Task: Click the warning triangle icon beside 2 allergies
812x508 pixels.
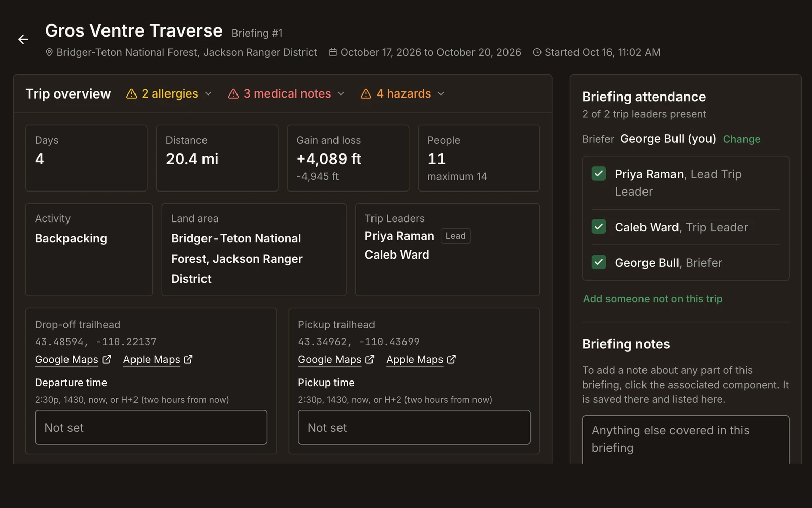Action: (131, 94)
